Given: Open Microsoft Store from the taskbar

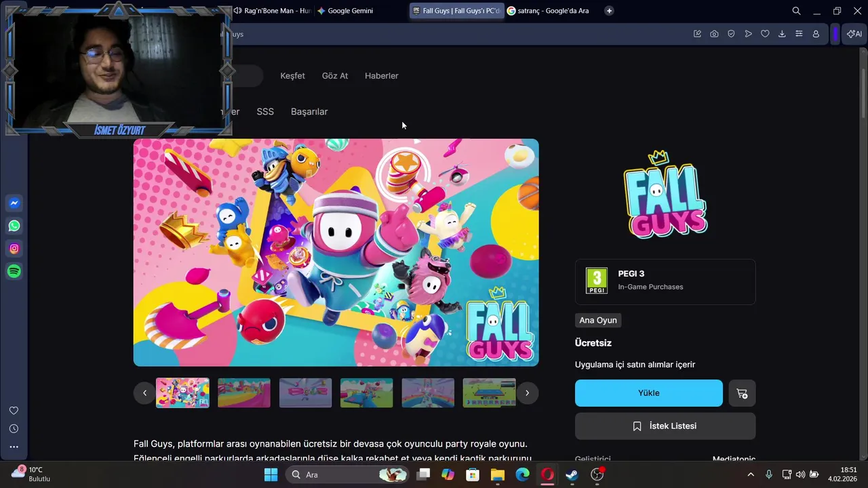Looking at the screenshot, I should tap(473, 474).
